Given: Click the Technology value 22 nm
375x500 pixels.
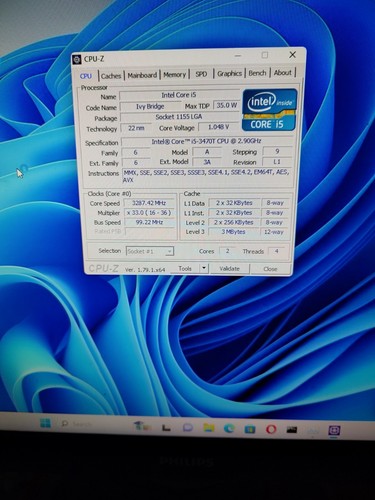Looking at the screenshot, I should [x=136, y=128].
